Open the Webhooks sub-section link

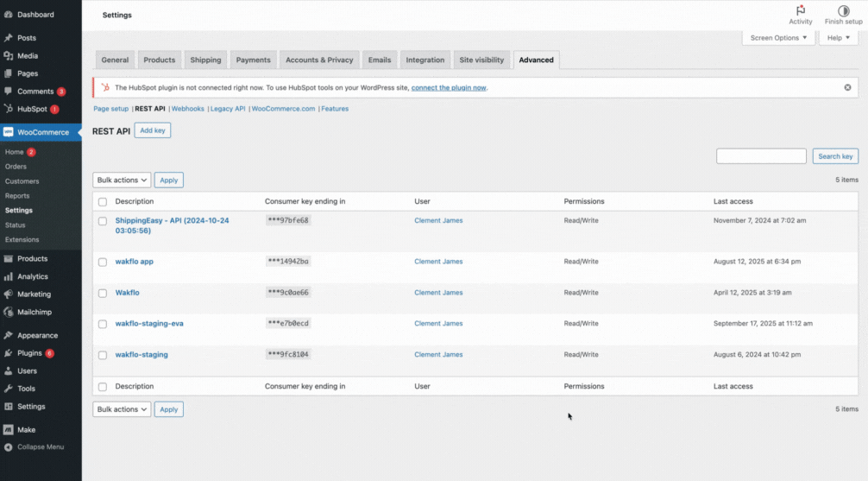(x=187, y=109)
